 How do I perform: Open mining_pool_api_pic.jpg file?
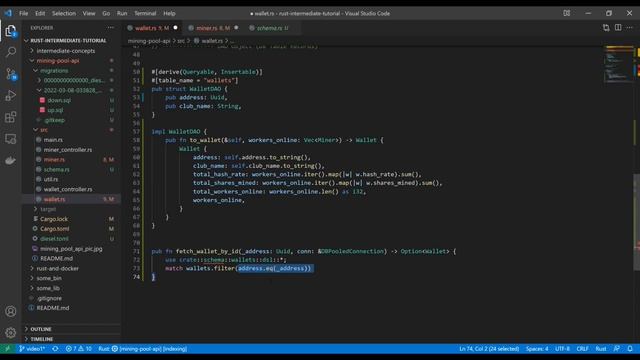(x=71, y=249)
